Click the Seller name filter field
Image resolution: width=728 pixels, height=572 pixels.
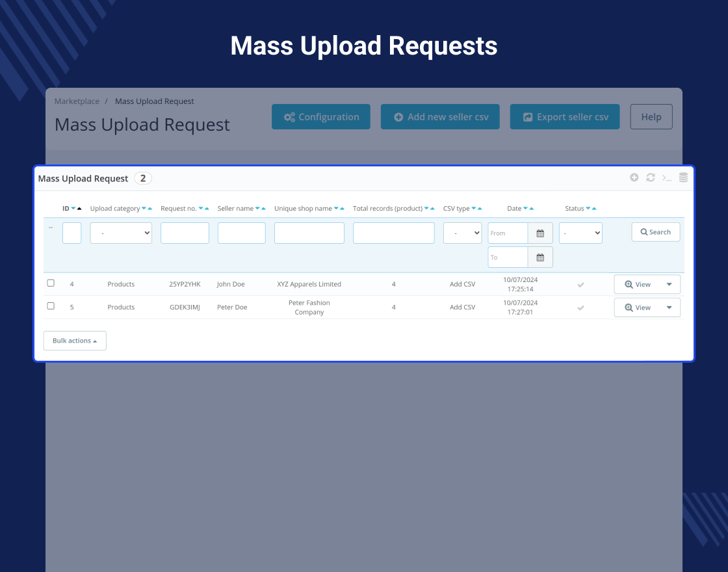(241, 233)
